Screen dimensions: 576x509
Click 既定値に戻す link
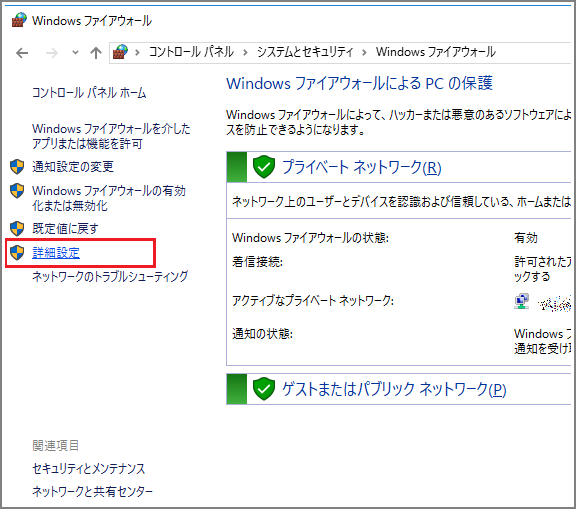pos(65,229)
